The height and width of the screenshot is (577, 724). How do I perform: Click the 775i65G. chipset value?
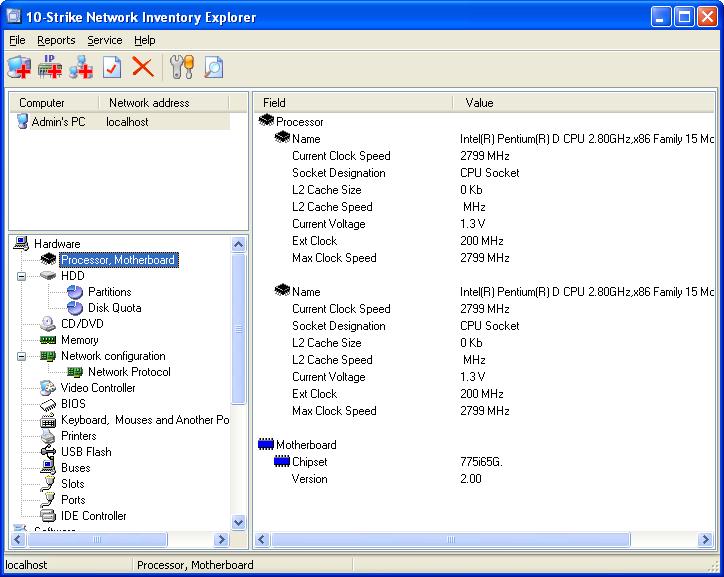(481, 462)
